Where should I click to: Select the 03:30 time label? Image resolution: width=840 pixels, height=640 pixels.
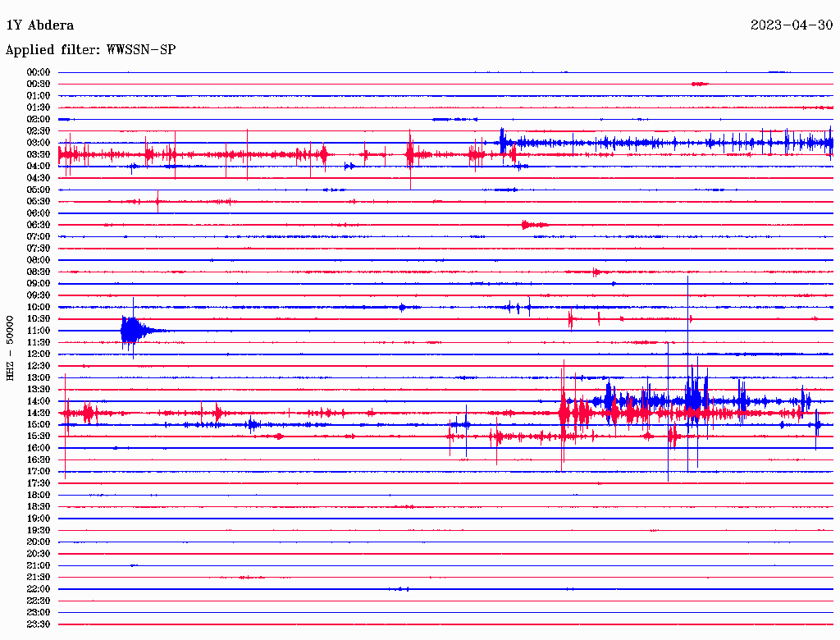(x=39, y=155)
